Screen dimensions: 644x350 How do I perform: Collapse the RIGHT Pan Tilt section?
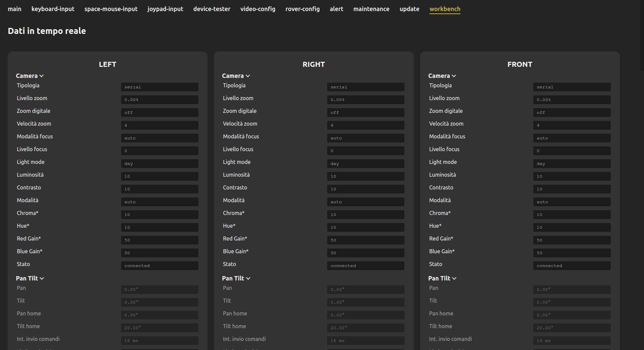tap(248, 278)
